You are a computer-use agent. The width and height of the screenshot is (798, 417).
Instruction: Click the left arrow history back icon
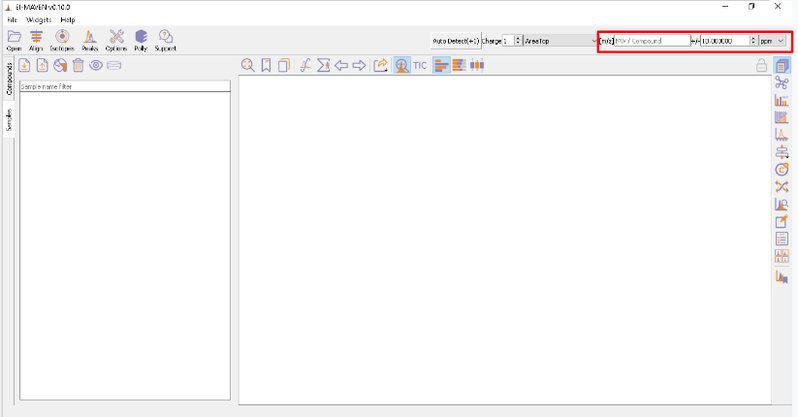[341, 65]
